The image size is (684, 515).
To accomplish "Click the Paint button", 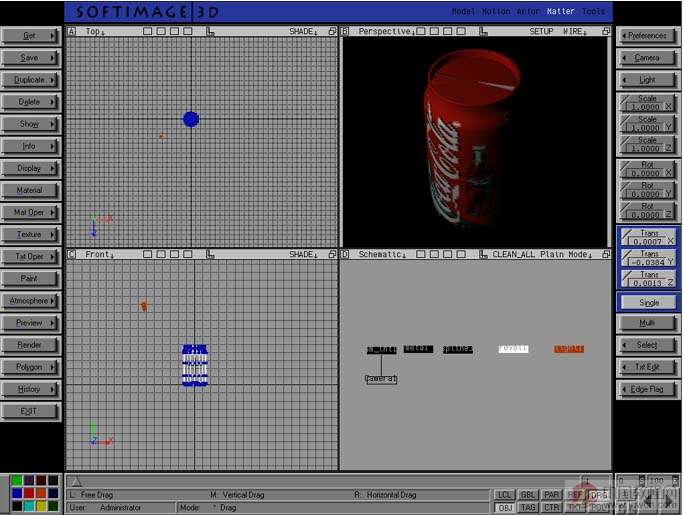I will [x=30, y=278].
